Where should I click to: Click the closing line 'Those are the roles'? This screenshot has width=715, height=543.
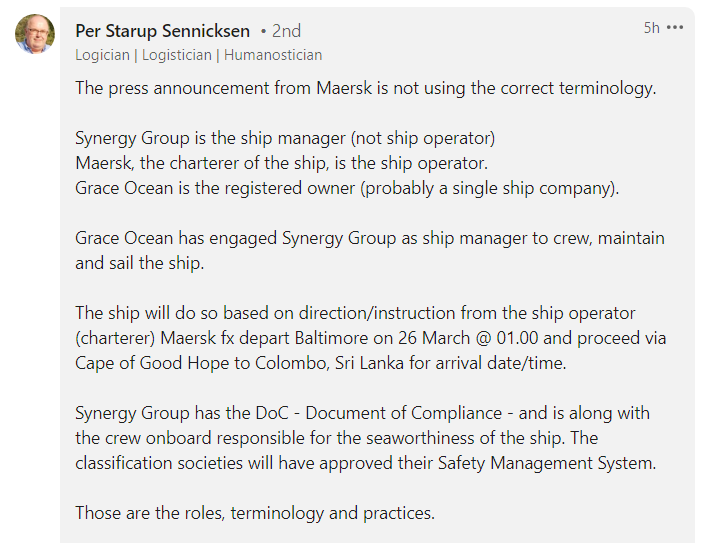pyautogui.click(x=255, y=513)
